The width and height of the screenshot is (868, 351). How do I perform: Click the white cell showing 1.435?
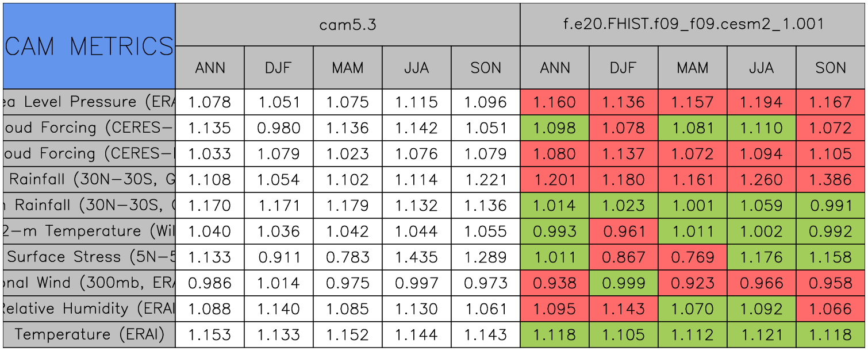417,257
